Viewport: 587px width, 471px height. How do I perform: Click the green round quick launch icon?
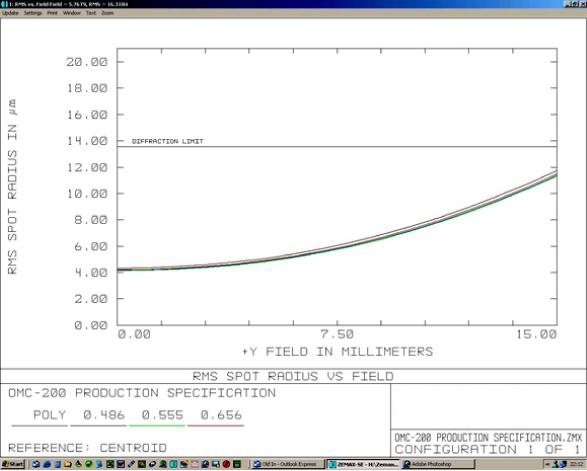pos(89,464)
